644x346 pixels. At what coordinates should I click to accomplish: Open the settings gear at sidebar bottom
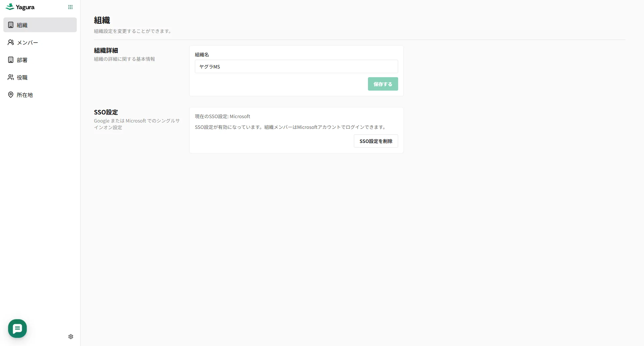(x=70, y=336)
